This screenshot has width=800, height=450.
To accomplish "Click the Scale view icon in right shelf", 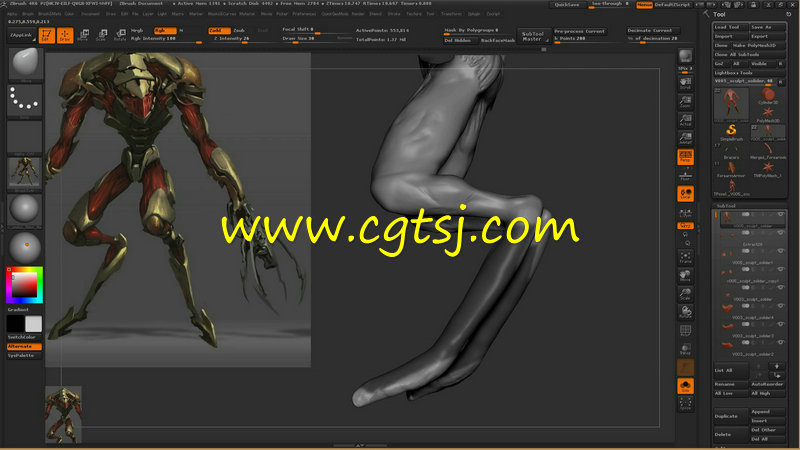I will 685,294.
